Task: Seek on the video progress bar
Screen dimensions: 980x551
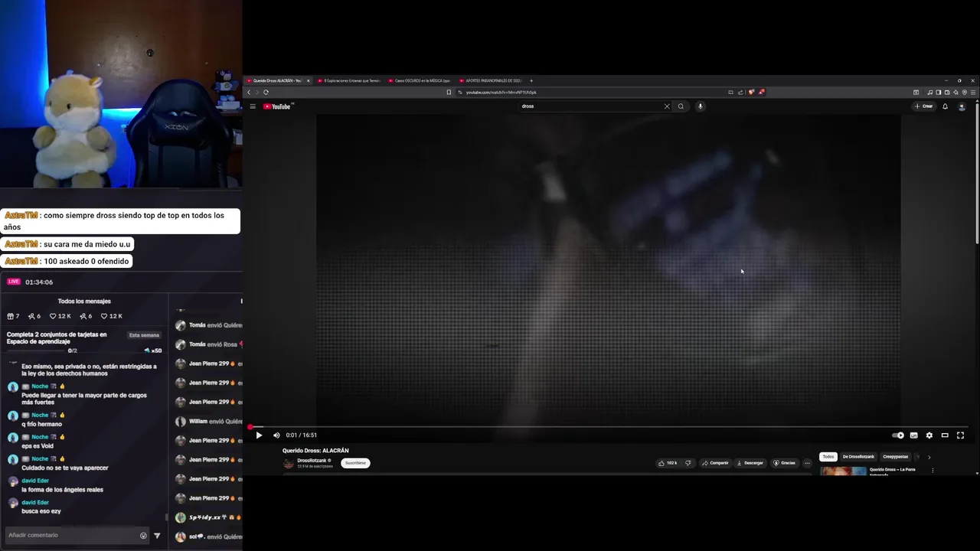Action: click(x=609, y=427)
